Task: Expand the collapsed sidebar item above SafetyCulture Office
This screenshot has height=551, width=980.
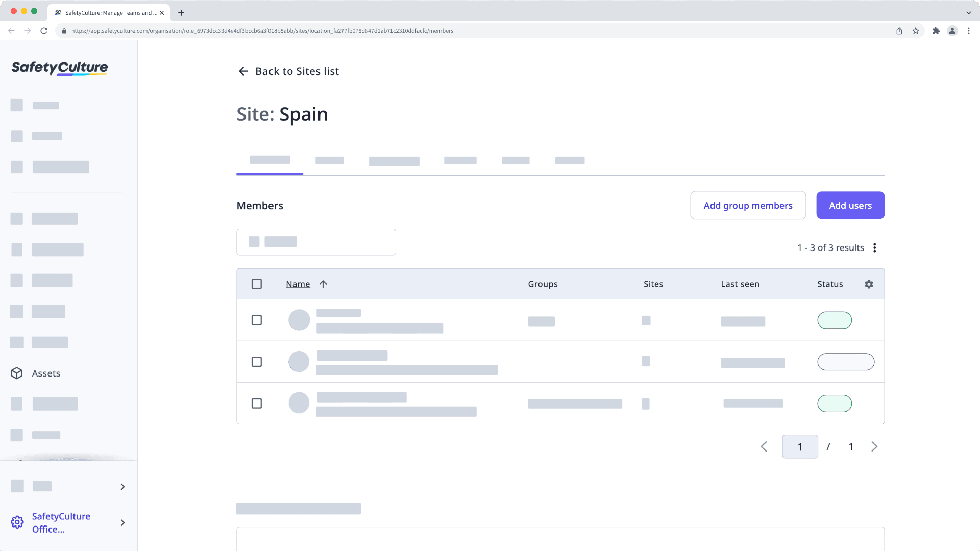Action: pos(122,487)
